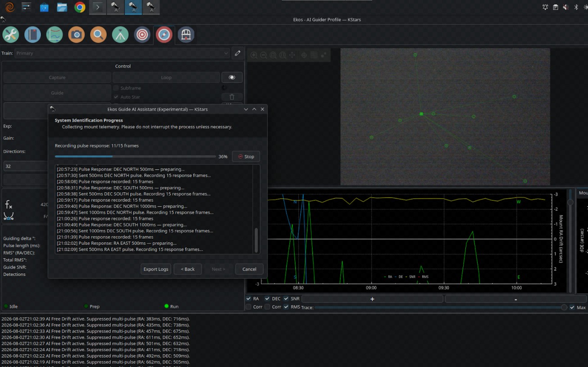Toggle the RA graph checkbox
Viewport: 588px width, 367px height.
[249, 299]
